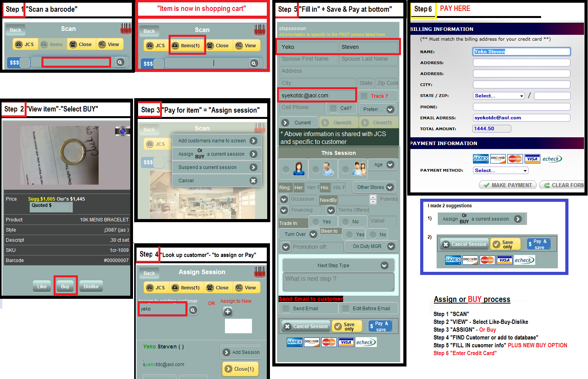Click the magnifier icon in shopping cart panel
588x379 pixels.
(x=254, y=63)
